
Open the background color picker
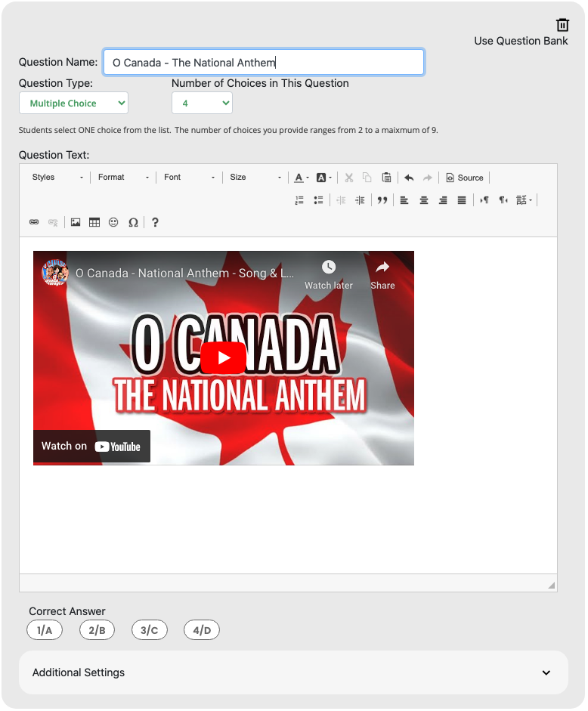(x=324, y=178)
